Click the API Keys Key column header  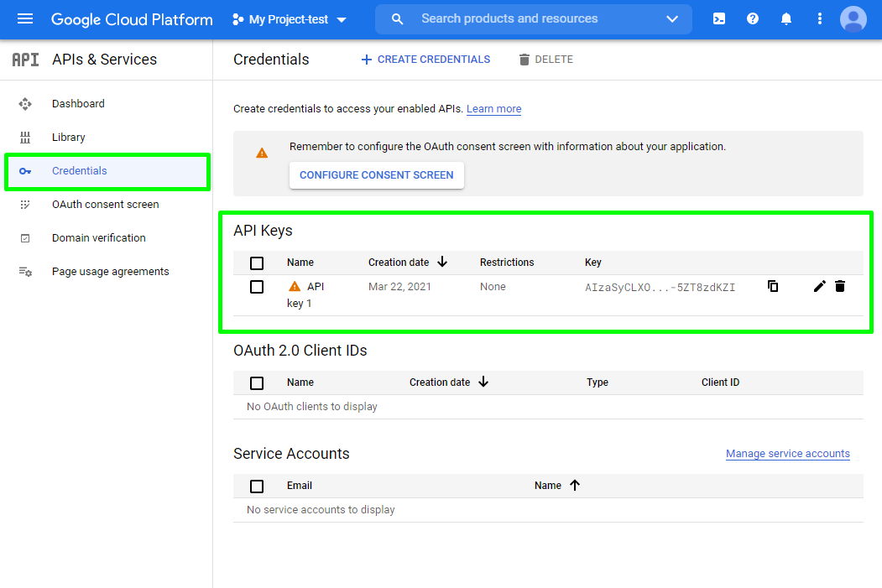click(x=592, y=263)
